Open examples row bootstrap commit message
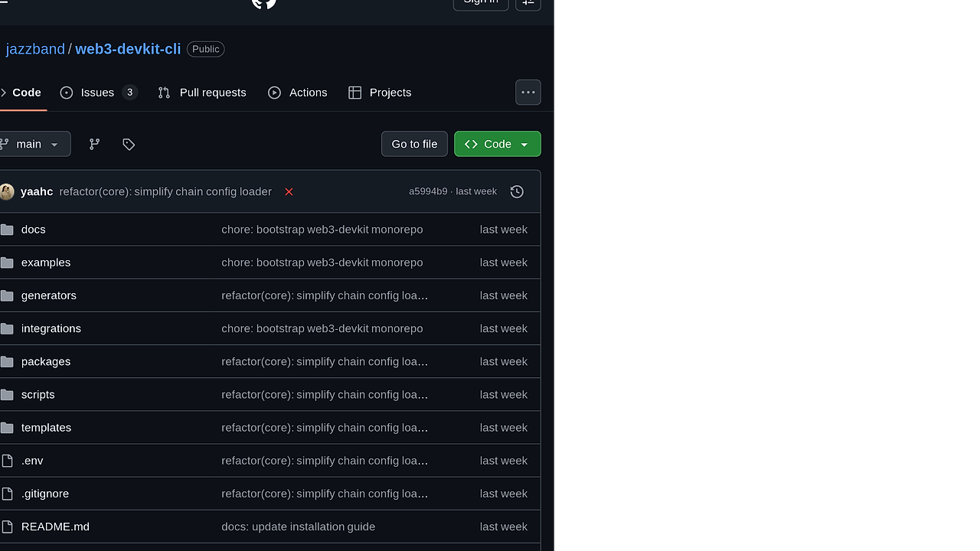980x551 pixels. tap(322, 262)
